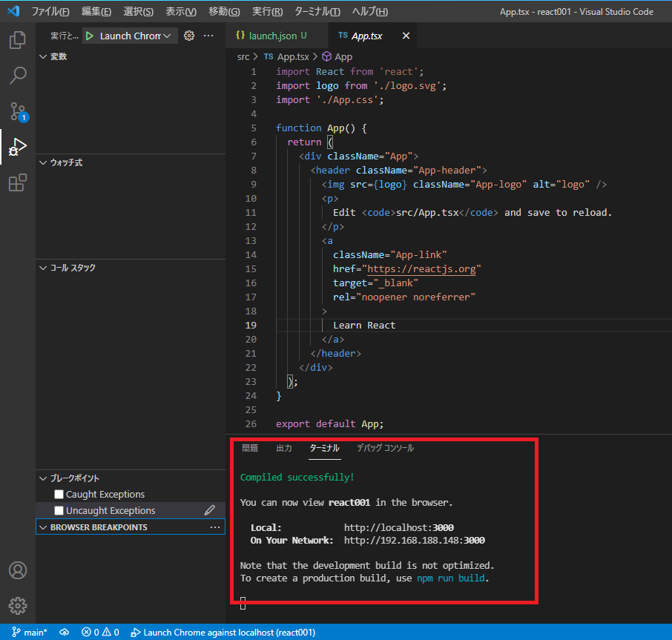Image resolution: width=672 pixels, height=640 pixels.
Task: Collapse the ウォッチ式 section
Action: tap(65, 162)
